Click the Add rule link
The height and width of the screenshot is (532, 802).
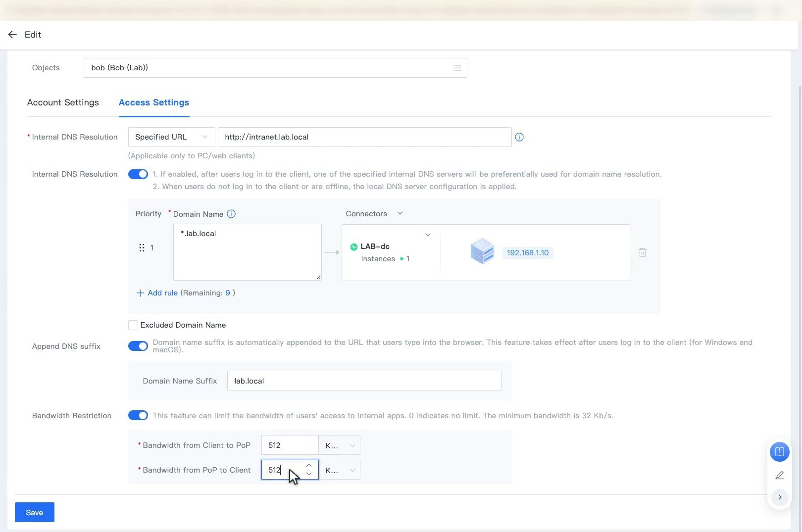(162, 293)
